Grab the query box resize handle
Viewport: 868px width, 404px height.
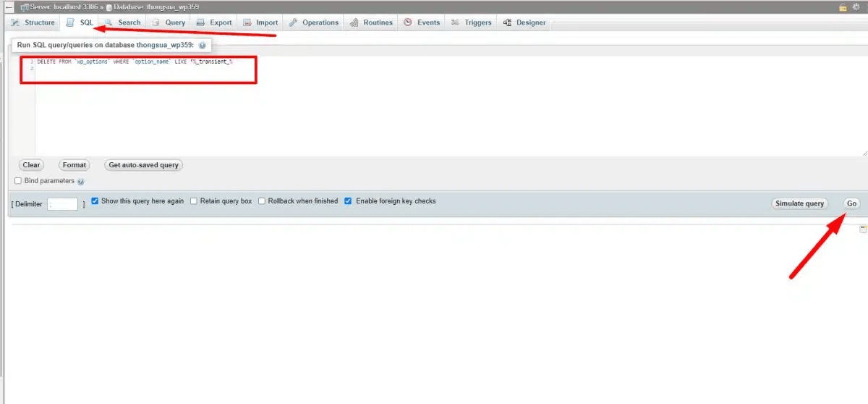pyautogui.click(x=864, y=153)
